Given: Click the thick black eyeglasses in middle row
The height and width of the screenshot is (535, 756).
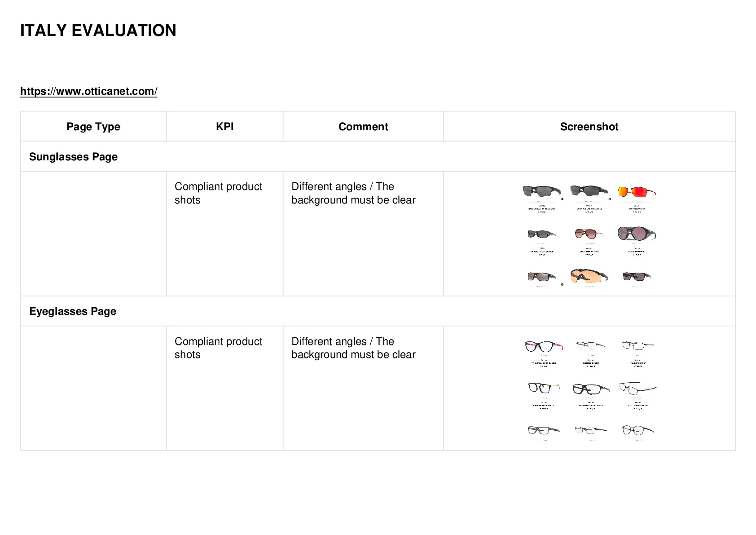Looking at the screenshot, I should pyautogui.click(x=591, y=389).
